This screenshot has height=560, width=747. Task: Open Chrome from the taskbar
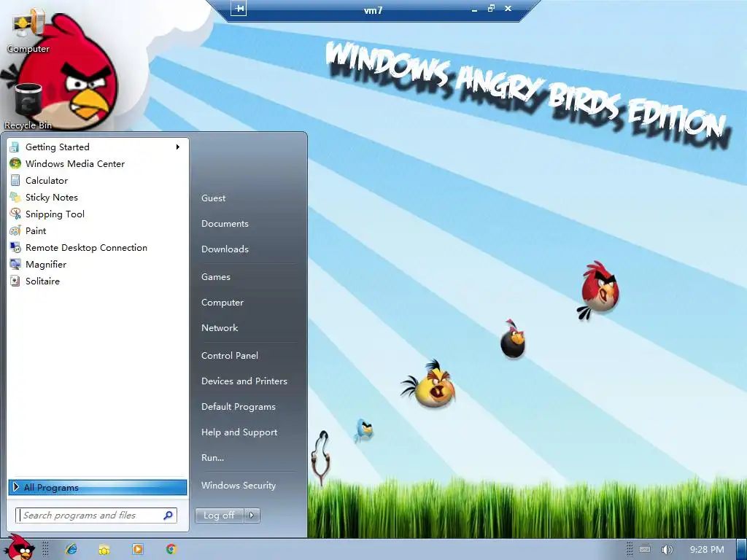point(171,549)
